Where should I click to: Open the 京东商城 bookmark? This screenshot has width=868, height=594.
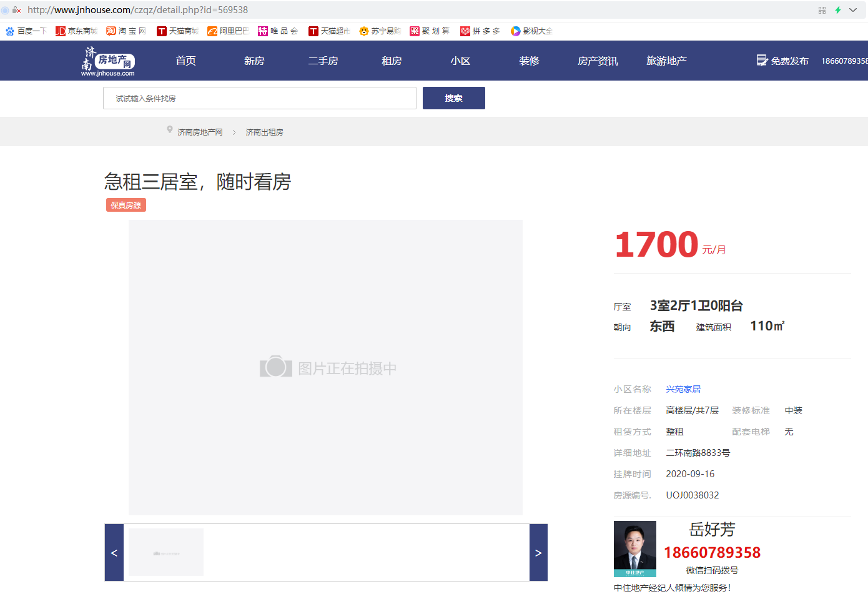pos(76,31)
